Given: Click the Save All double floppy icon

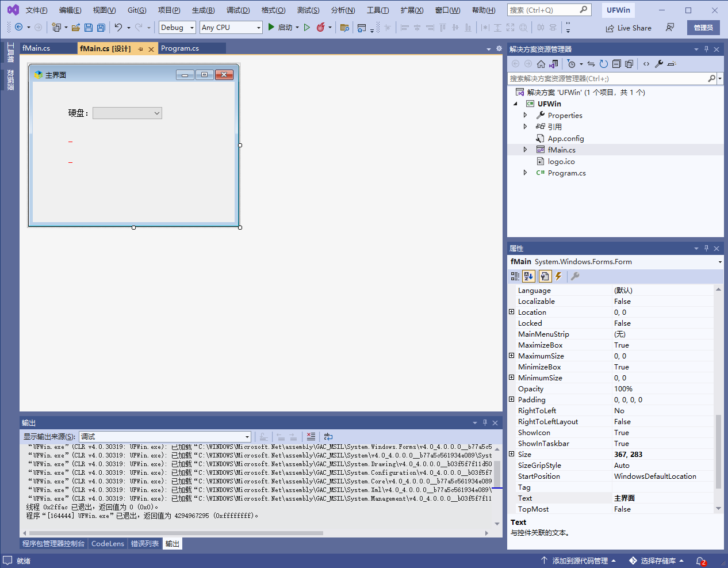Looking at the screenshot, I should (101, 27).
